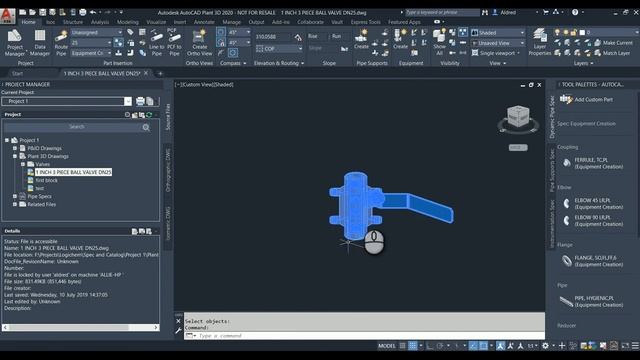The image size is (640, 360).
Task: Select ELBOW 90 LR,PL palette tool
Action: tap(593, 220)
